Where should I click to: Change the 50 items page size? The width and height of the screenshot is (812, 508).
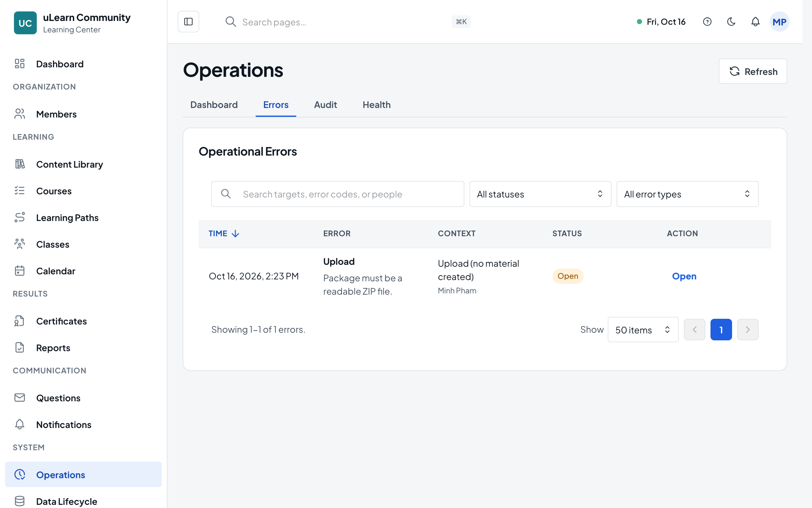pyautogui.click(x=643, y=330)
